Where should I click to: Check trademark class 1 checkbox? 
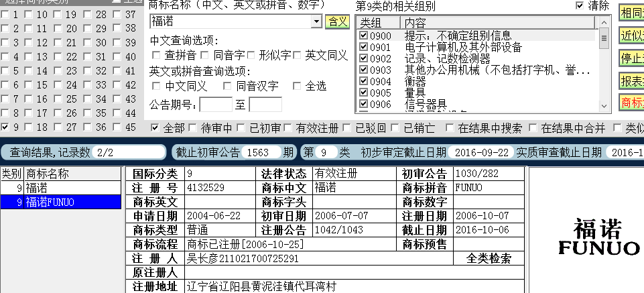[5, 14]
